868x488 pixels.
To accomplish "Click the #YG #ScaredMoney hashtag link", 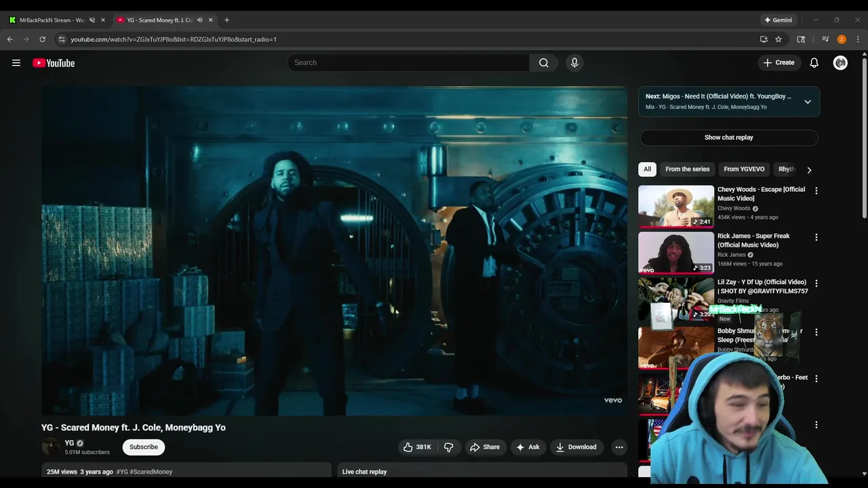I will coord(144,472).
